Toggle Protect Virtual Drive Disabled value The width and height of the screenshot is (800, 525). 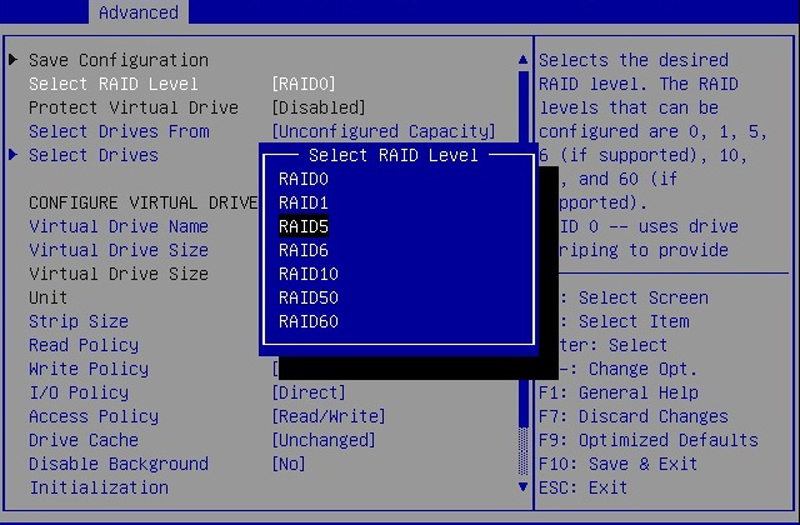click(319, 108)
